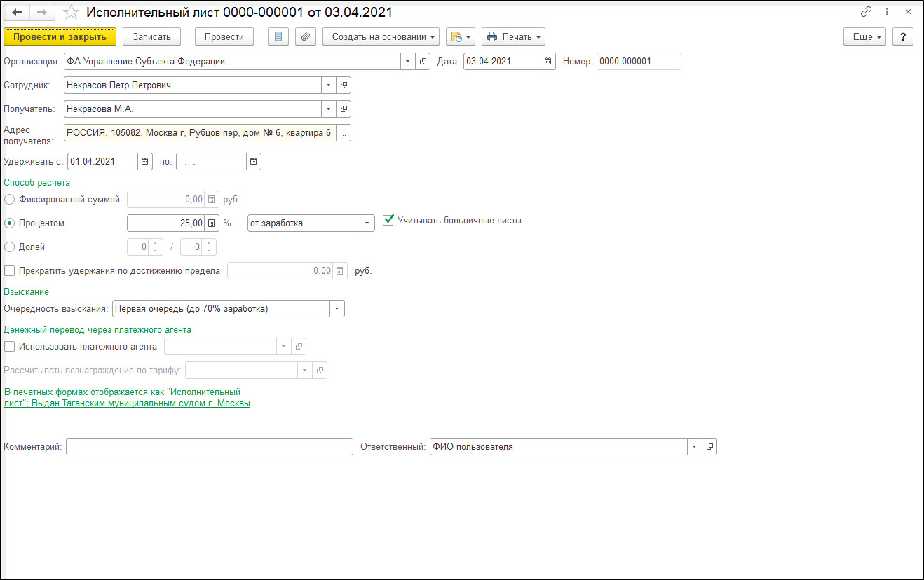Open calculator for the Процентом value

pyautogui.click(x=212, y=223)
